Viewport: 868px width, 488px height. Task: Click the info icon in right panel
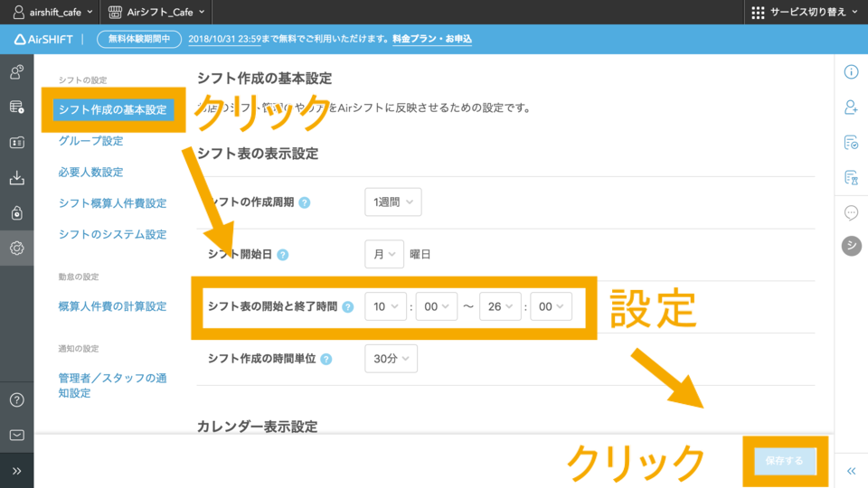(x=851, y=72)
